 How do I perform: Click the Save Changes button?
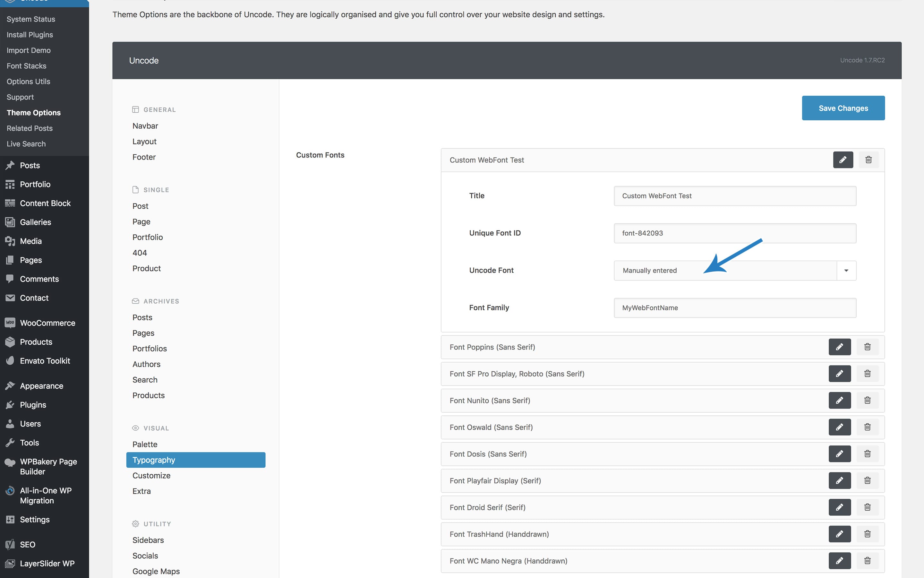point(843,108)
